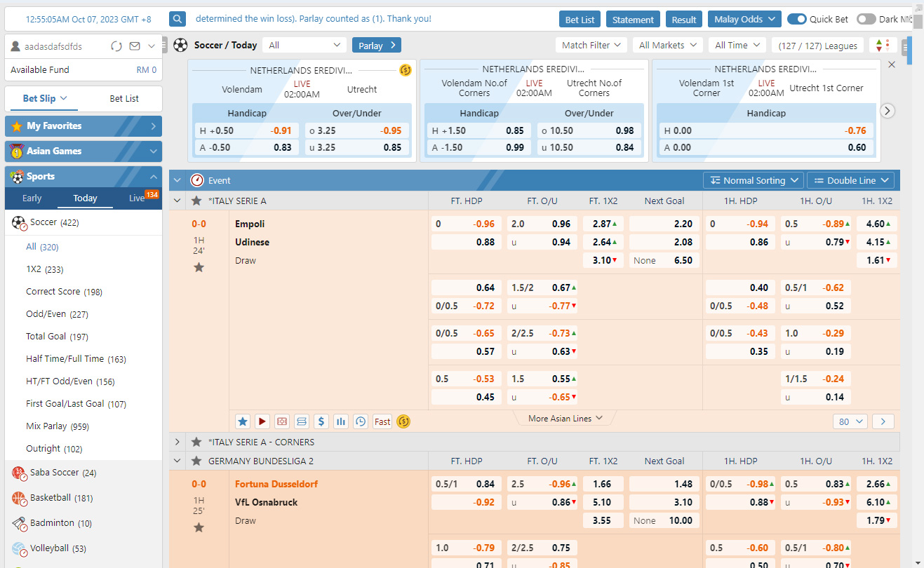Viewport: 924px width, 568px height.
Task: Open the match tracker pitch icon
Action: pos(282,421)
